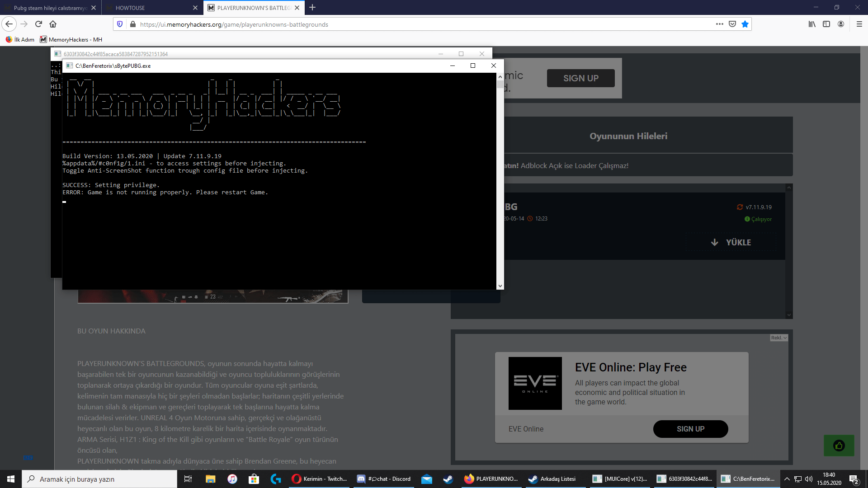
Task: Click the scrollbar down arrow in the console window
Action: pyautogui.click(x=500, y=286)
